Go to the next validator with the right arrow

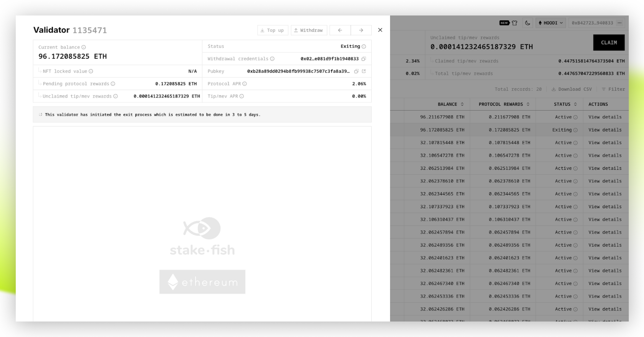click(361, 30)
